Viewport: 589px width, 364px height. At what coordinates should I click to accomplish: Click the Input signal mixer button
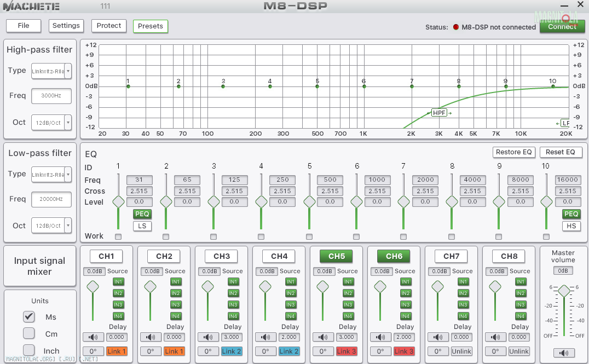(39, 266)
